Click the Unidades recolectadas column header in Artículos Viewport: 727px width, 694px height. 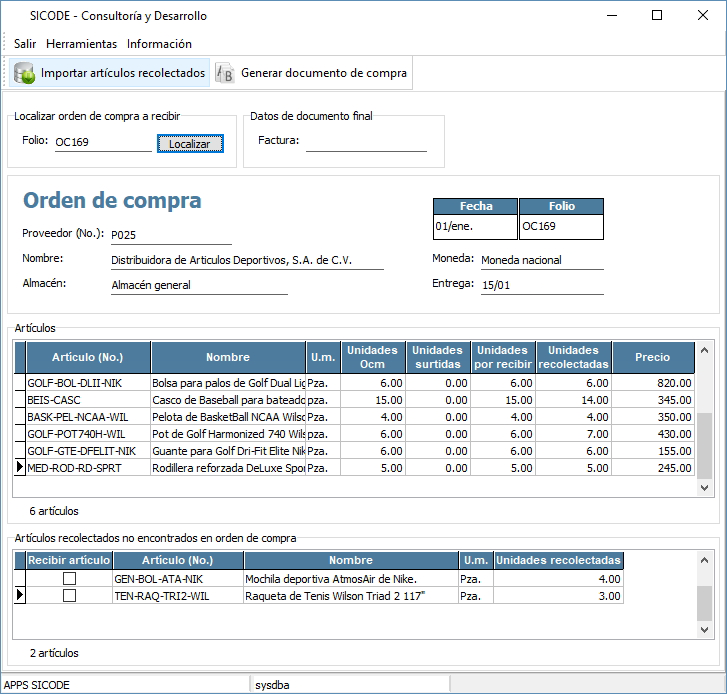573,357
